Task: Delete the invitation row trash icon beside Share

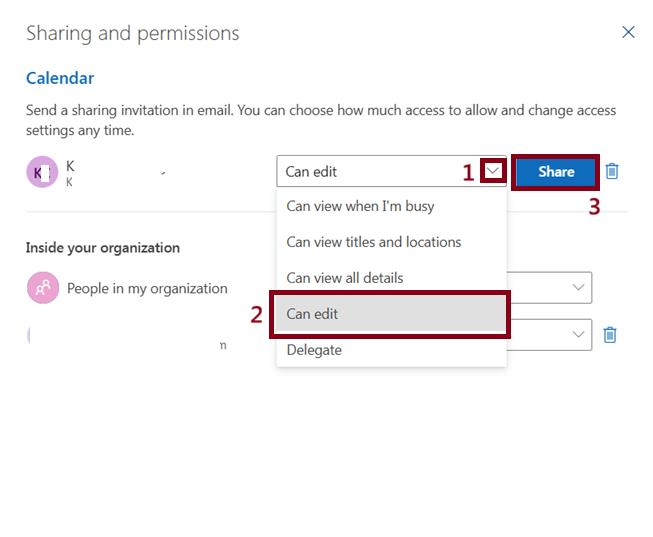Action: (611, 171)
